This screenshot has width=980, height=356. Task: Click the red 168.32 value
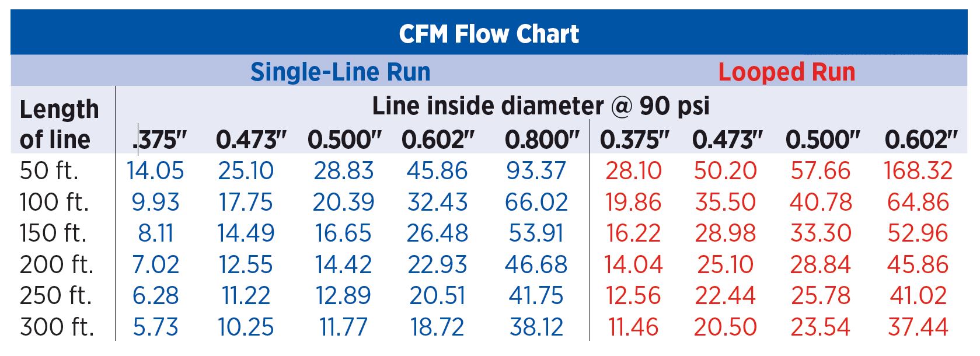pyautogui.click(x=918, y=171)
